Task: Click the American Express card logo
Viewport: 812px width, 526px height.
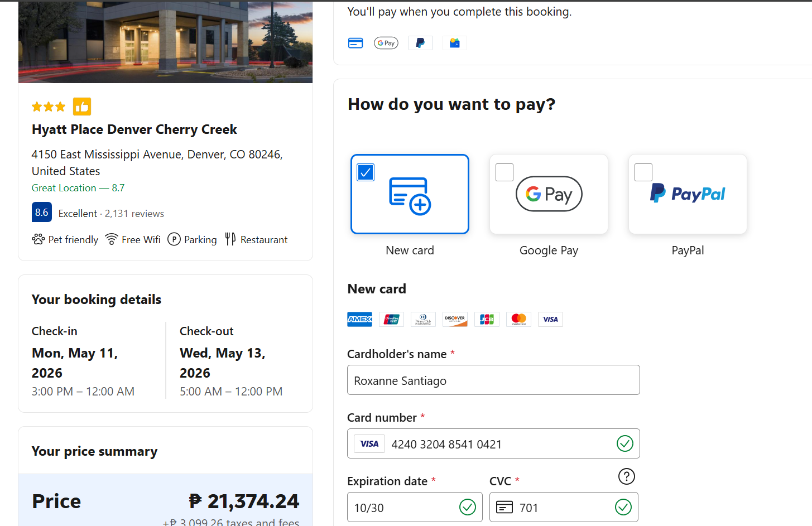Action: 359,319
